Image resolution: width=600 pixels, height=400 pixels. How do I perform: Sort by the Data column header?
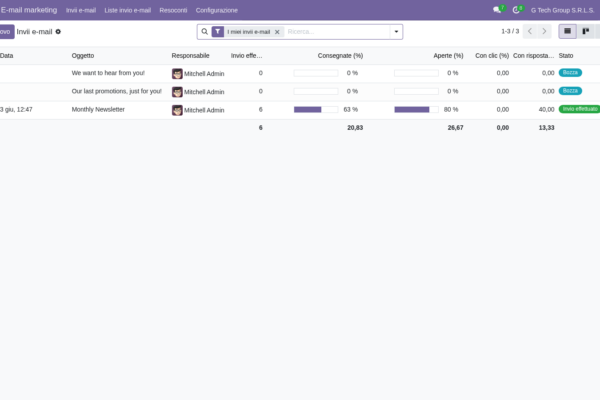pos(7,56)
